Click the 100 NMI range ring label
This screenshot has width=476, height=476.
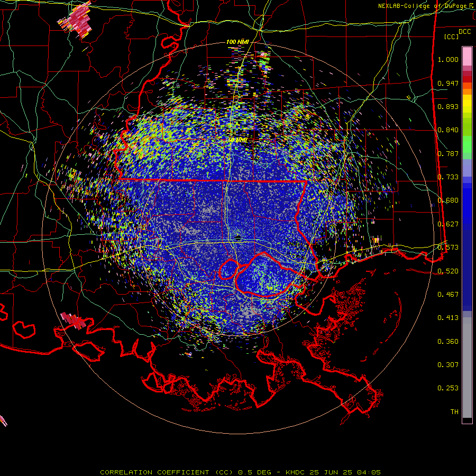[237, 42]
